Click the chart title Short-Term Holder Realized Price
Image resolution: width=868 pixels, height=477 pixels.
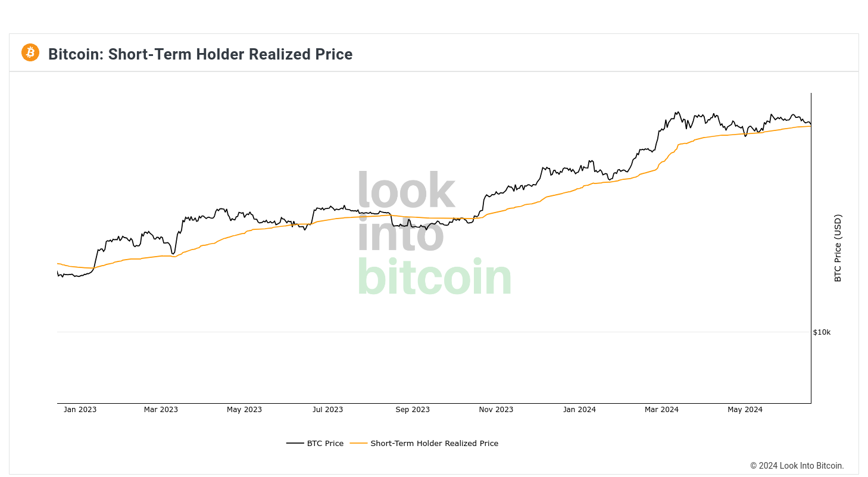click(200, 54)
